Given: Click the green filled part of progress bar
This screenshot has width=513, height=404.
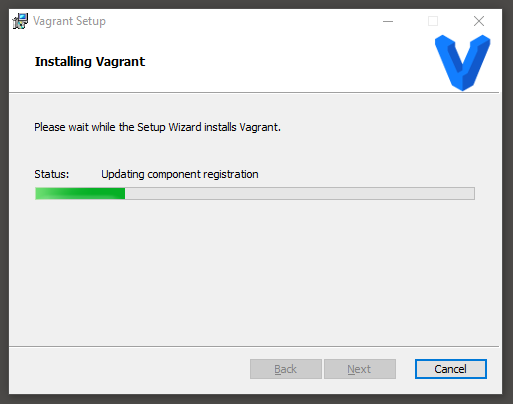Looking at the screenshot, I should pos(80,193).
